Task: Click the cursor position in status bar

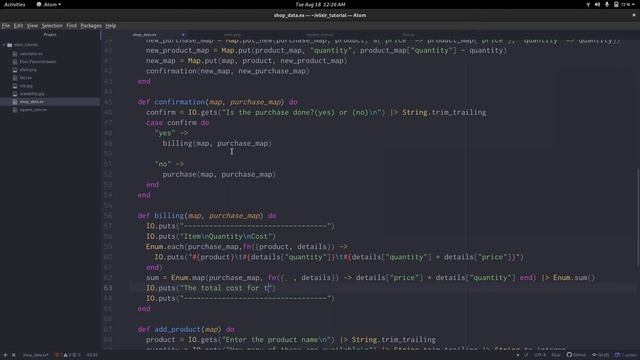Action: click(92, 355)
